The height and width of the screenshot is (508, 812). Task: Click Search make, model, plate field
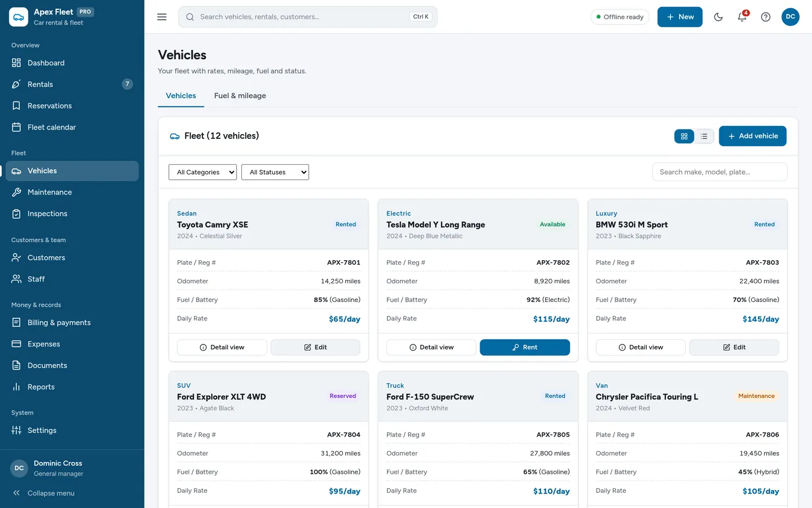coord(720,172)
